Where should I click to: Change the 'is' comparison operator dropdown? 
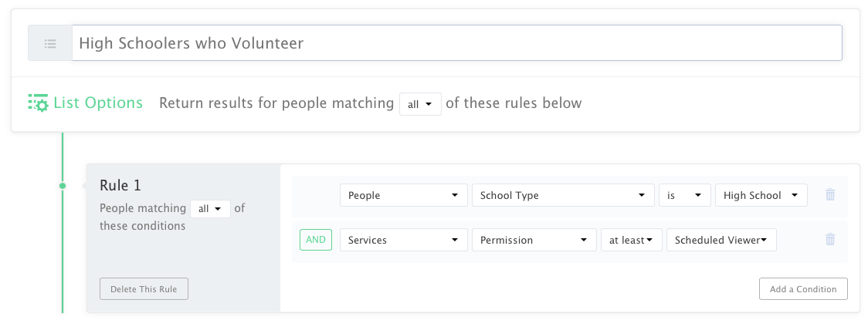pos(685,196)
